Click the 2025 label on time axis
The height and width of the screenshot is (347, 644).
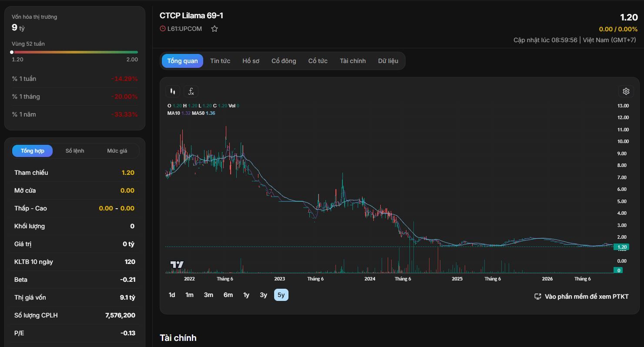pos(457,279)
